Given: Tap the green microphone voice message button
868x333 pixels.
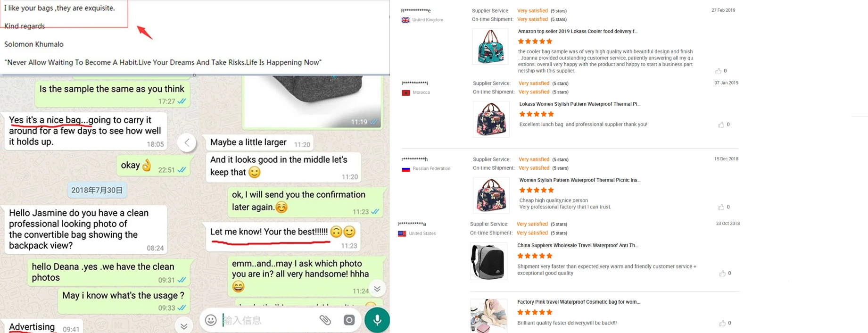Looking at the screenshot, I should tap(377, 320).
